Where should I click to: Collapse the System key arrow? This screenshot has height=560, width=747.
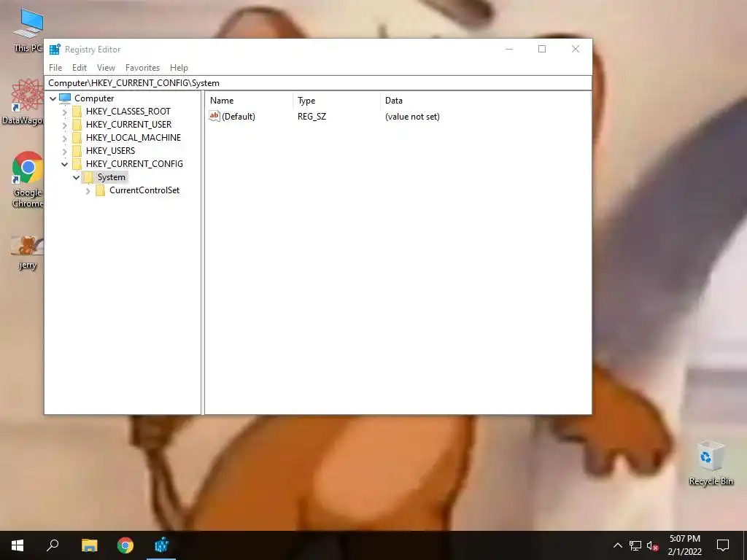pos(76,177)
